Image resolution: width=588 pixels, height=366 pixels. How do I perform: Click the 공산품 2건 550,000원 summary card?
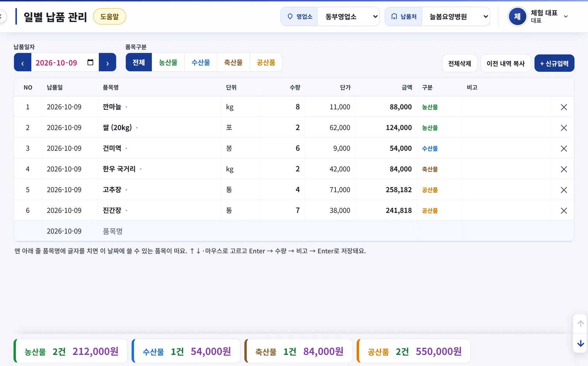[414, 351]
